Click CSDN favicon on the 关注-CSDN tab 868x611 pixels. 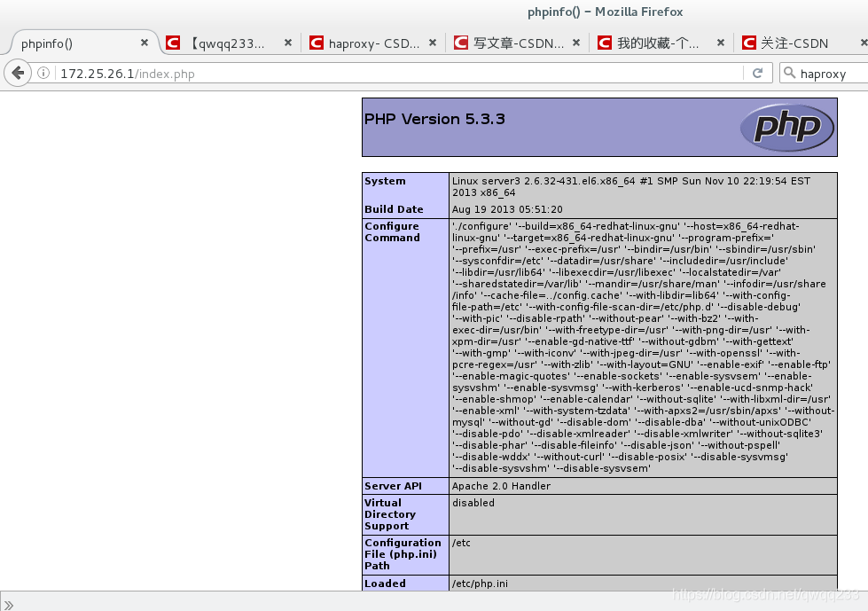tap(749, 43)
